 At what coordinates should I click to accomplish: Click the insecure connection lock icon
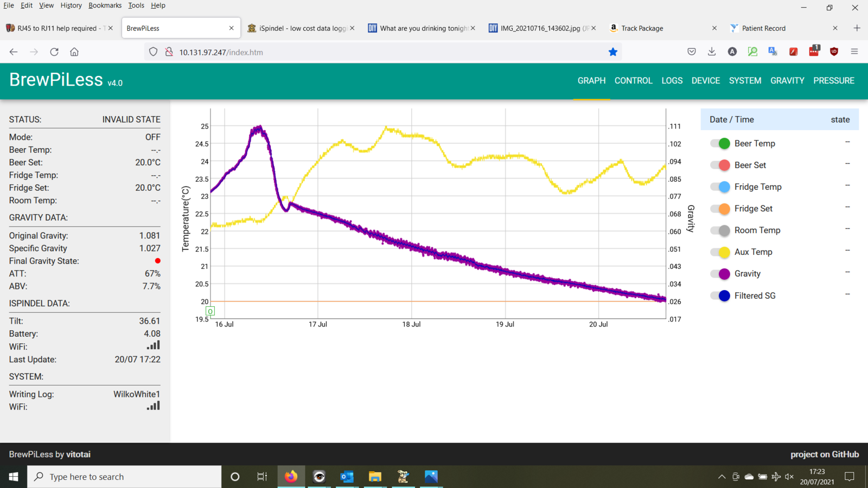[169, 52]
